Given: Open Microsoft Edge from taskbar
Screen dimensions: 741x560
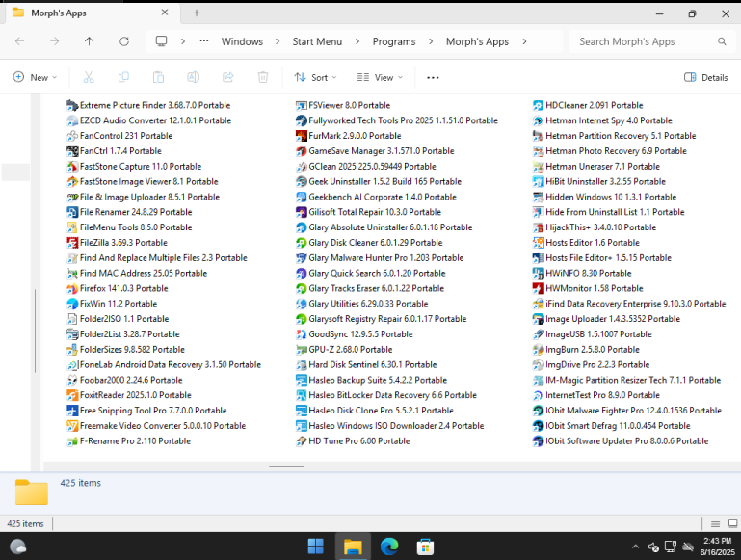Looking at the screenshot, I should (389, 547).
